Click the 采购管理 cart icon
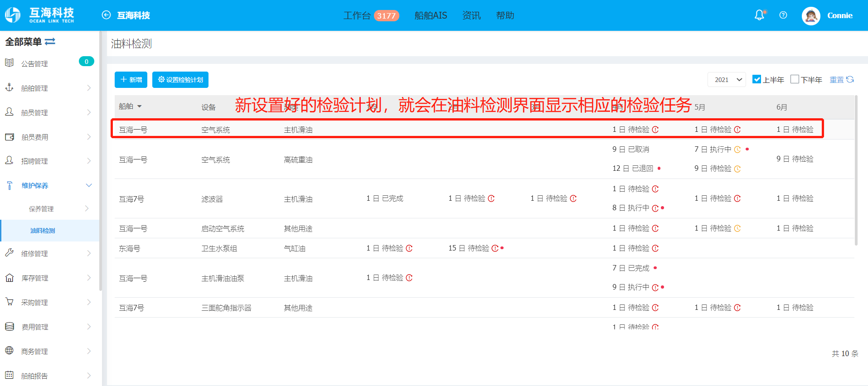The image size is (868, 386). [x=9, y=302]
